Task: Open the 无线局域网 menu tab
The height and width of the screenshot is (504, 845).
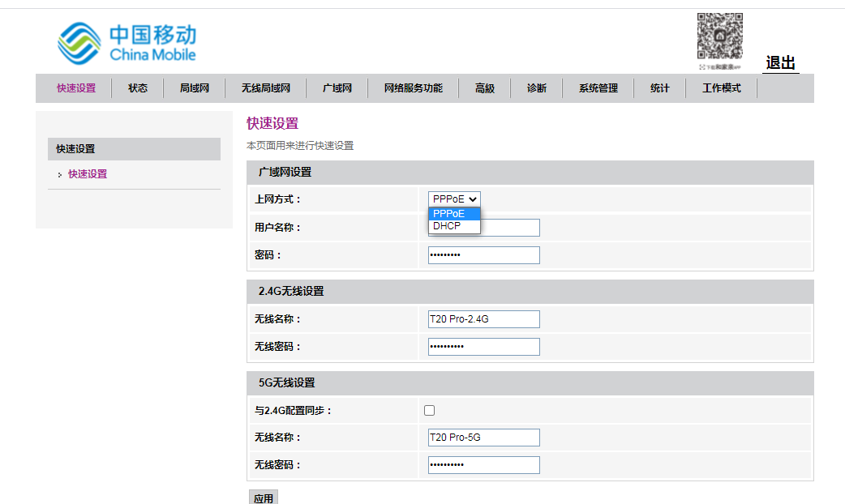Action: click(266, 88)
